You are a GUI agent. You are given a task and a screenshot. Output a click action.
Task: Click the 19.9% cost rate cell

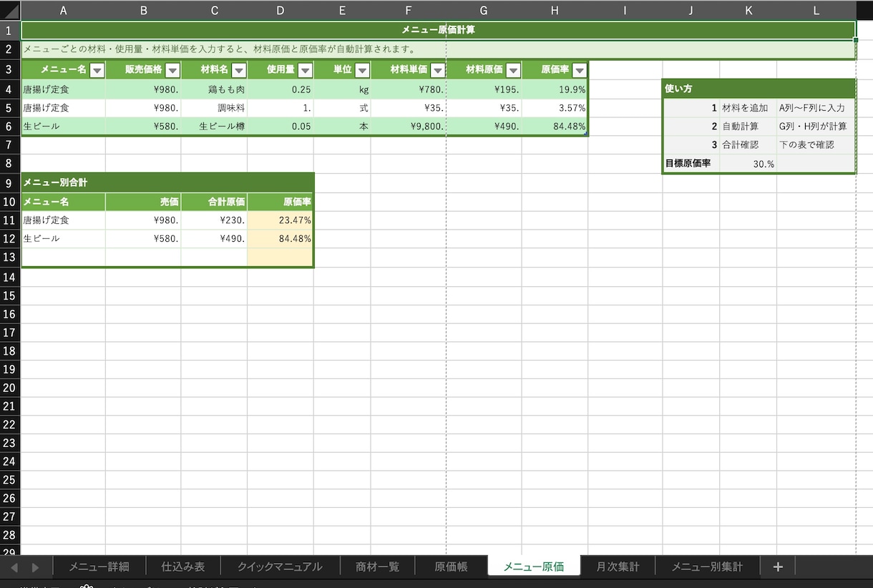555,89
